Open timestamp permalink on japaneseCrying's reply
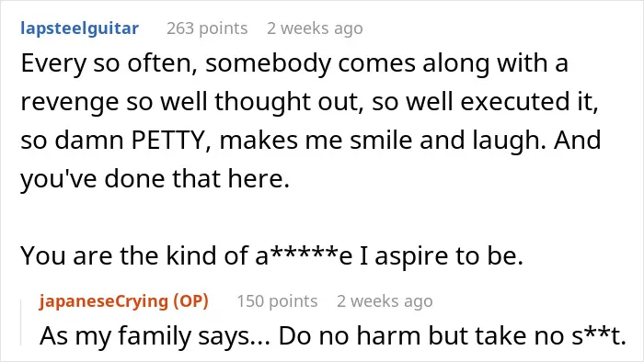The width and height of the screenshot is (644, 362). 385,301
